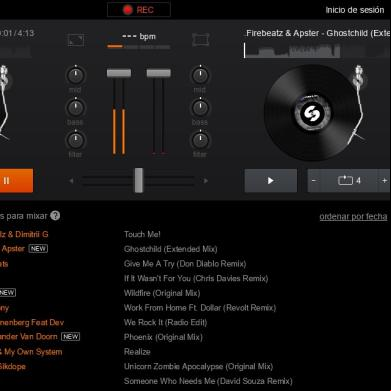The height and width of the screenshot is (391, 391).
Task: Select track Wildfire (Original Mix)
Action: 162,293
